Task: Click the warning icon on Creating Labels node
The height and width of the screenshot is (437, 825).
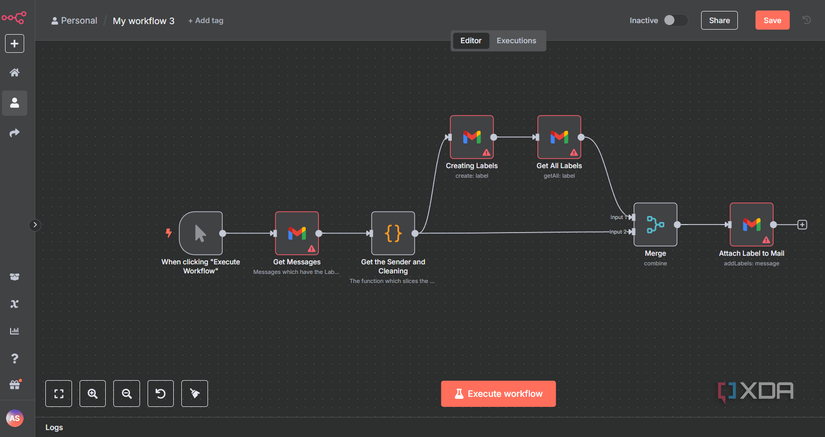Action: tap(487, 153)
